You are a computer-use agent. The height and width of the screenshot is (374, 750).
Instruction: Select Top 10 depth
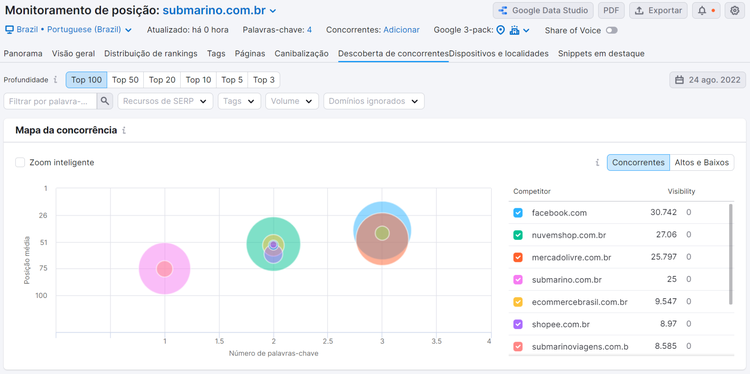(199, 80)
